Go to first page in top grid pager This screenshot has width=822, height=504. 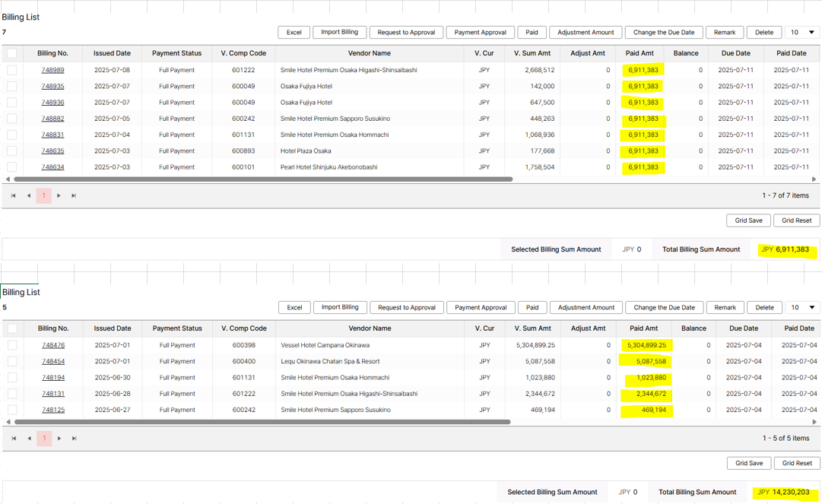point(13,196)
